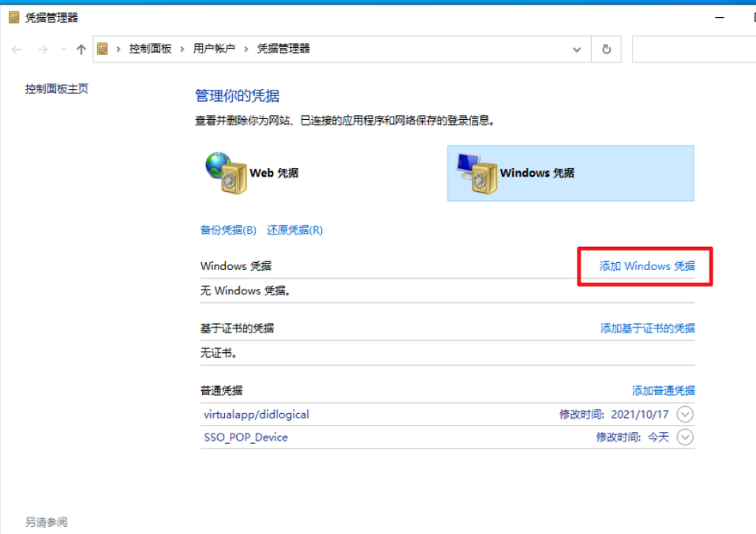The height and width of the screenshot is (534, 756).
Task: Open 控制面板主页 link in sidebar
Action: 56,89
